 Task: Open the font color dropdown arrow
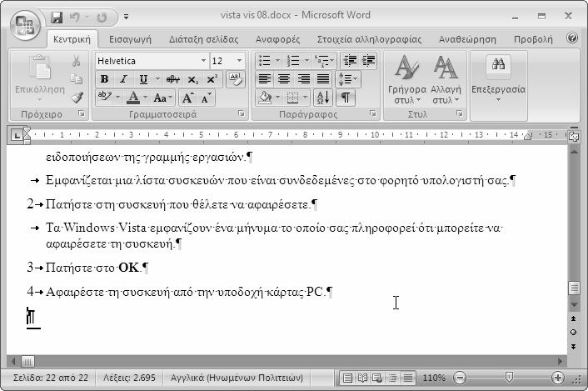click(146, 98)
